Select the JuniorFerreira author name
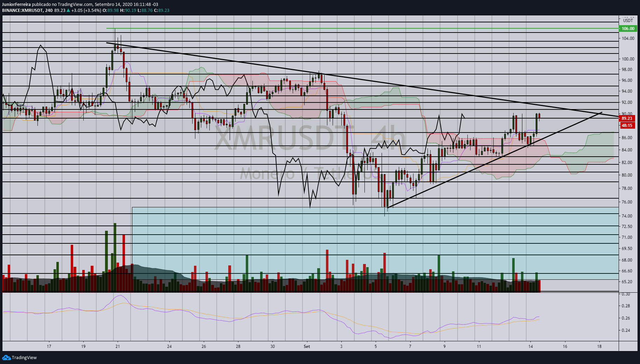Viewport: 640px width, 364px height. point(16,4)
